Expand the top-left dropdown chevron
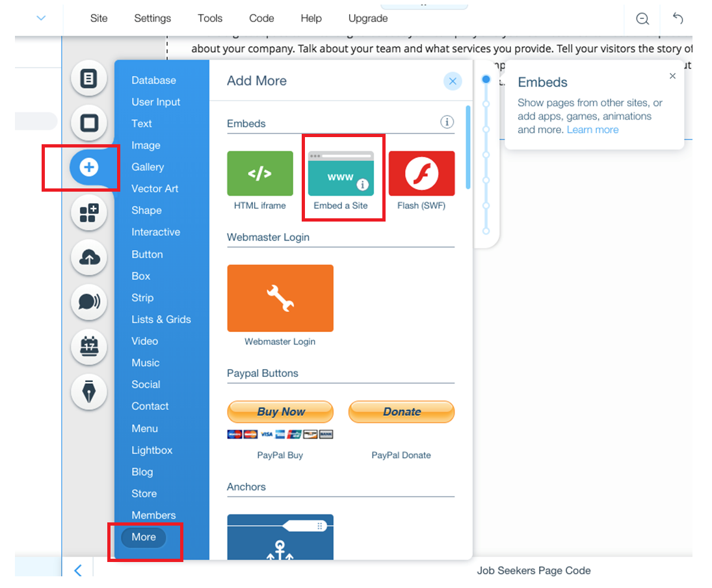The width and height of the screenshot is (712, 588). pyautogui.click(x=42, y=18)
